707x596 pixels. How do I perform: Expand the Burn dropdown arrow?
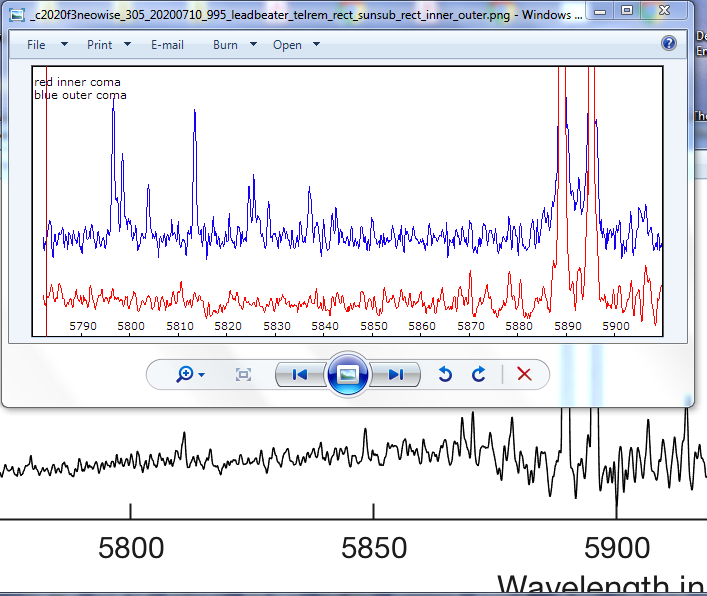click(253, 45)
